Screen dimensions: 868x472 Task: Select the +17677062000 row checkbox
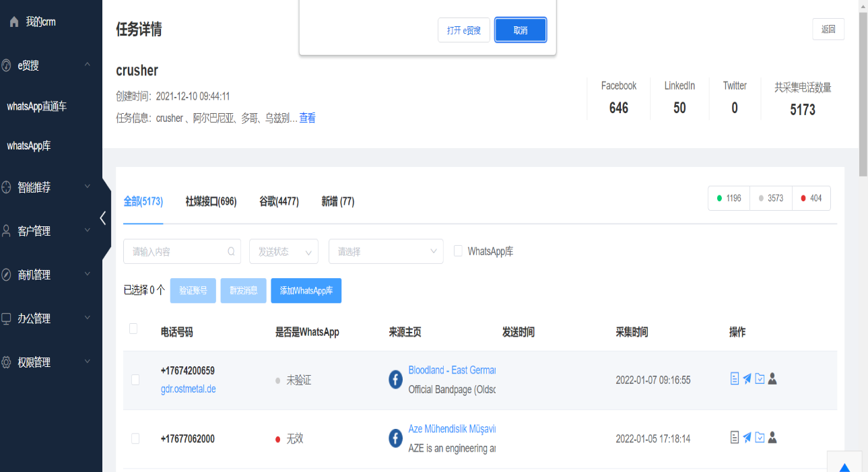(x=135, y=438)
